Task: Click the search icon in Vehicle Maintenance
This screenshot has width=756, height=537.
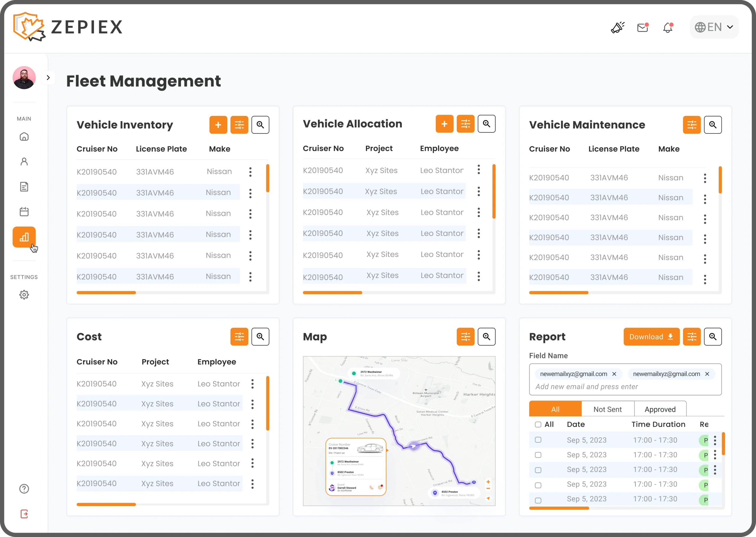Action: click(x=713, y=125)
